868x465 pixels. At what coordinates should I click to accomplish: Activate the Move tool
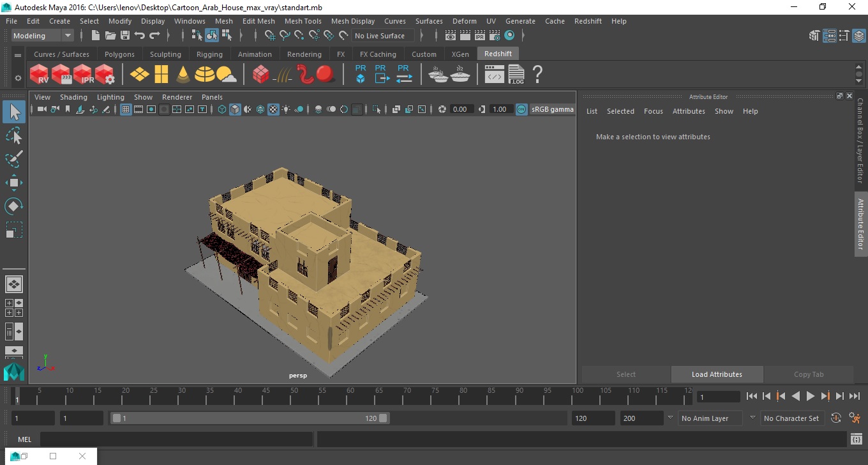pos(14,183)
